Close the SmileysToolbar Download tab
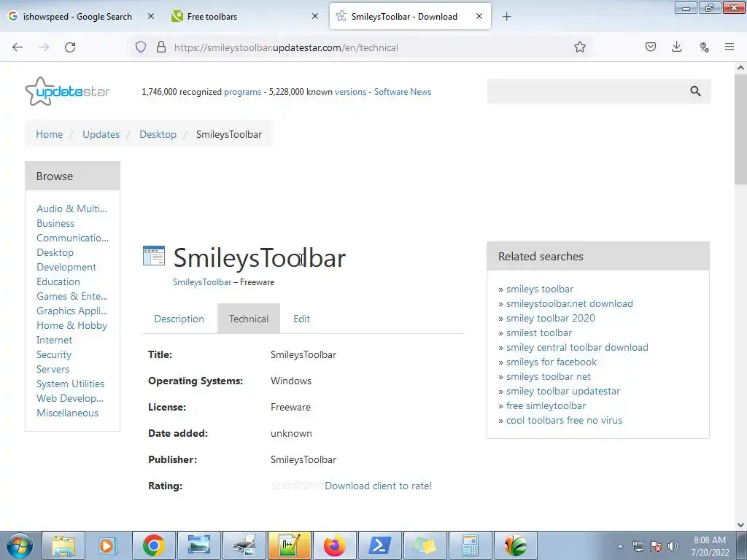The width and height of the screenshot is (747, 560). coord(479,16)
